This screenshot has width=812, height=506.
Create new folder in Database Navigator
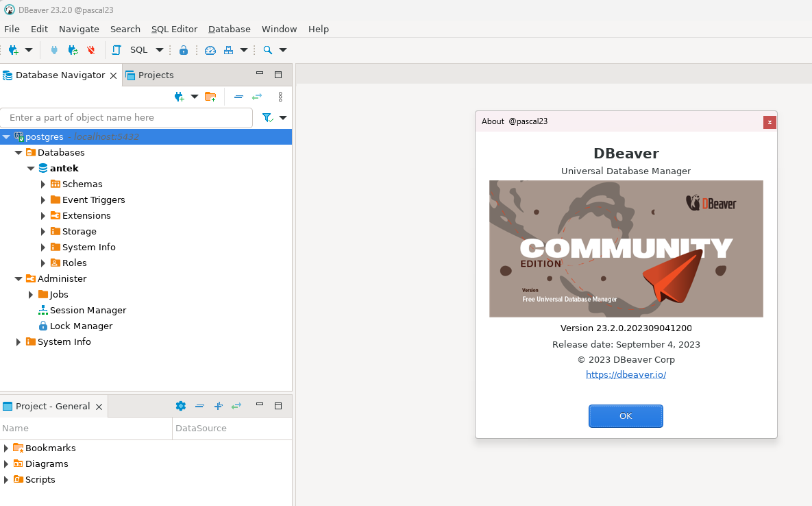(x=210, y=97)
